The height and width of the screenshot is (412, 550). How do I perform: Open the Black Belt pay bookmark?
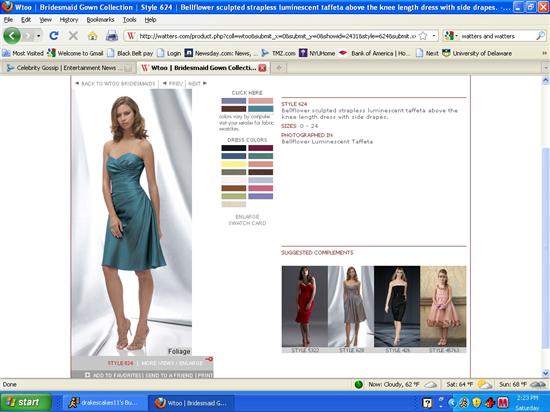(130, 53)
